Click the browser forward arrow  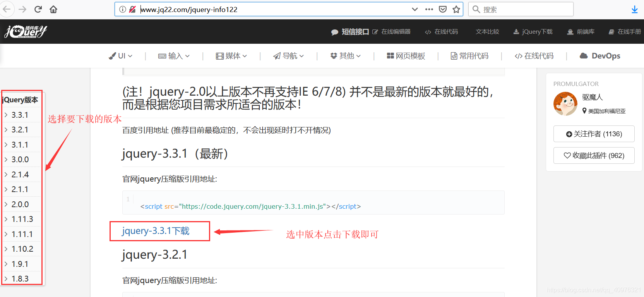pyautogui.click(x=22, y=9)
